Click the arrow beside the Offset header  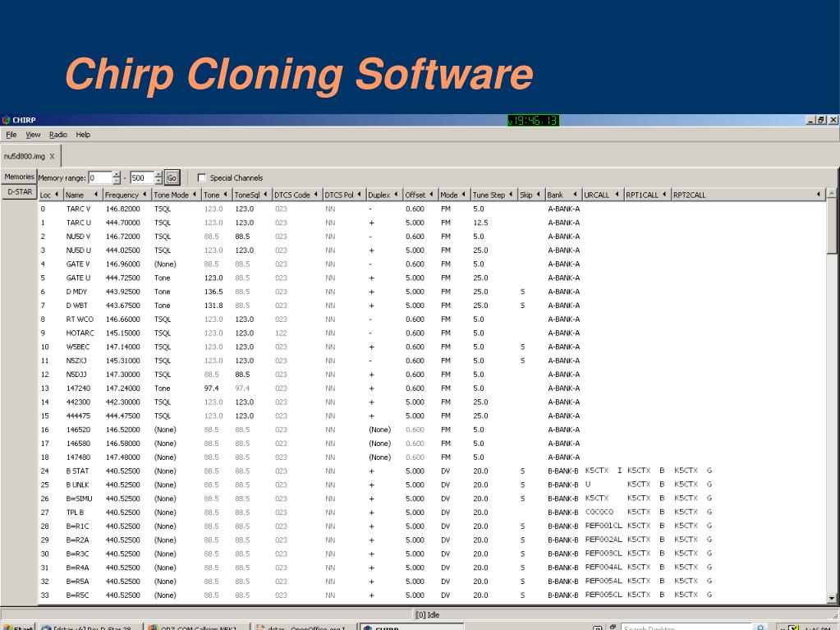coord(431,195)
